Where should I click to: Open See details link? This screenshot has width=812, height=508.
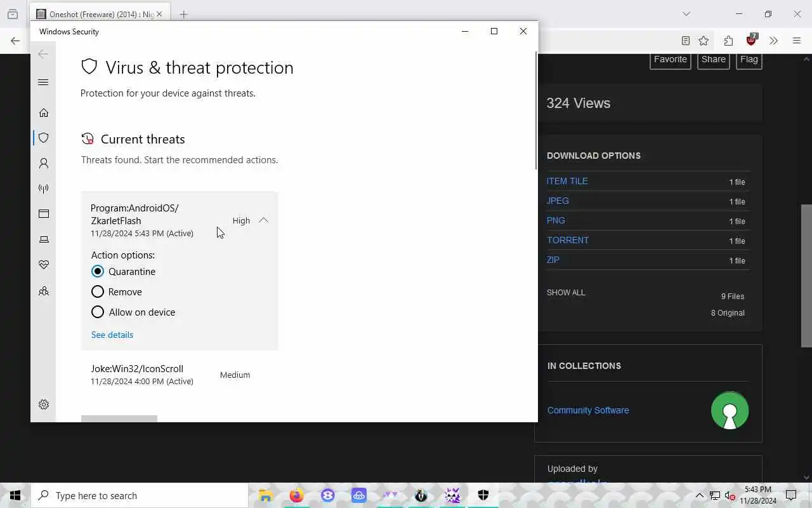112,335
